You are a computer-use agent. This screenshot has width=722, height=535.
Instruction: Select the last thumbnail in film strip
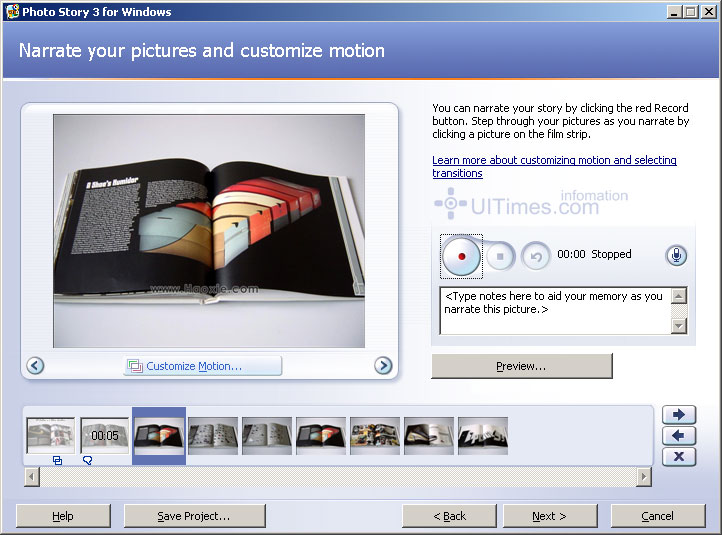coord(483,435)
